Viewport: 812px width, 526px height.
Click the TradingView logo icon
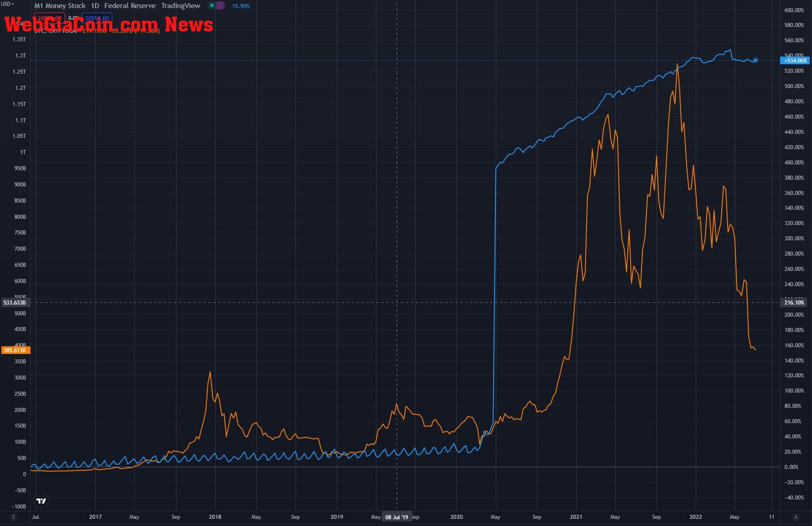pyautogui.click(x=41, y=501)
